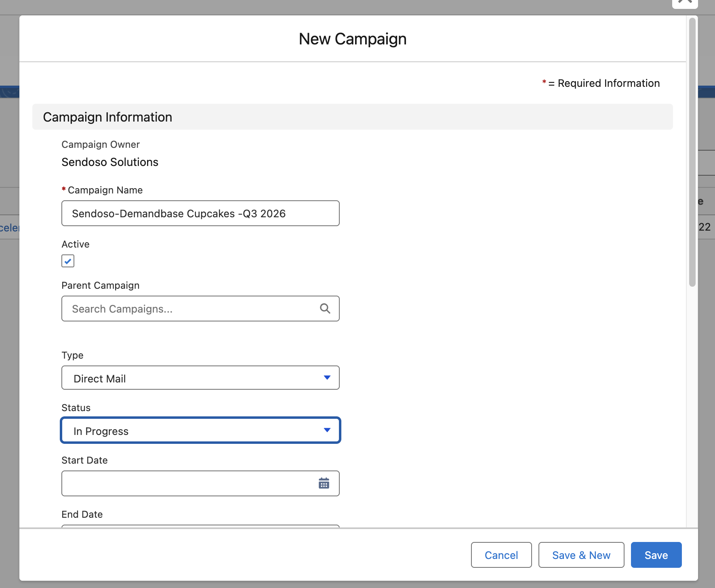
Task: Uncheck the Active checkbox
Action: point(68,261)
